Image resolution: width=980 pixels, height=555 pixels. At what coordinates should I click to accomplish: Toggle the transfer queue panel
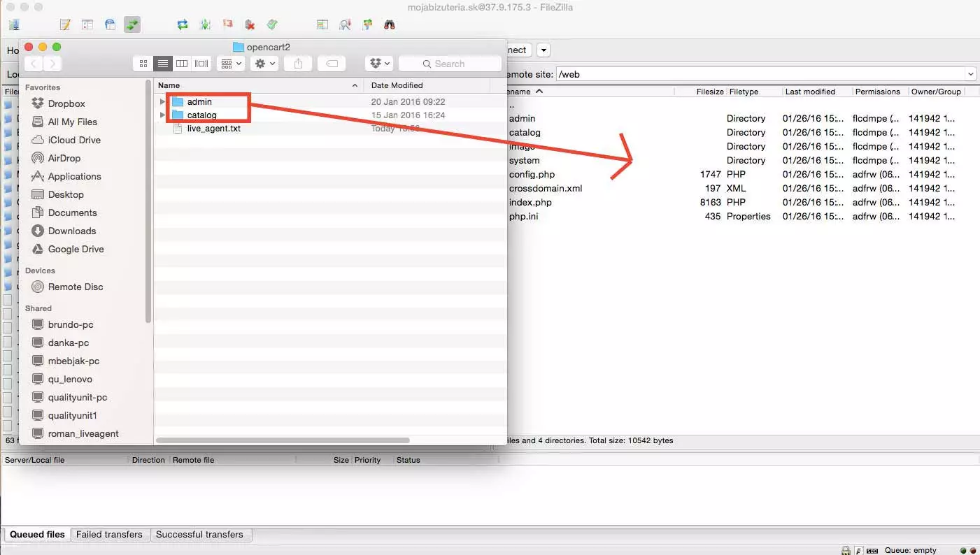[132, 24]
